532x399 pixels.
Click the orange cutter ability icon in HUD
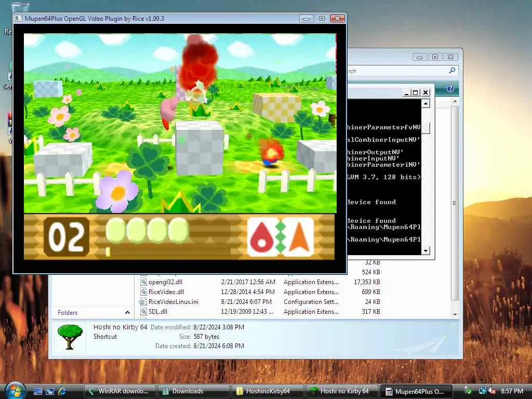coord(299,237)
